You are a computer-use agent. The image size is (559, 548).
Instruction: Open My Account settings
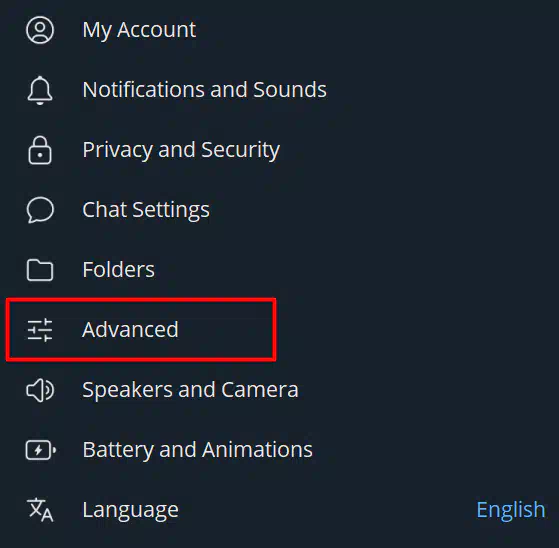pos(280,30)
